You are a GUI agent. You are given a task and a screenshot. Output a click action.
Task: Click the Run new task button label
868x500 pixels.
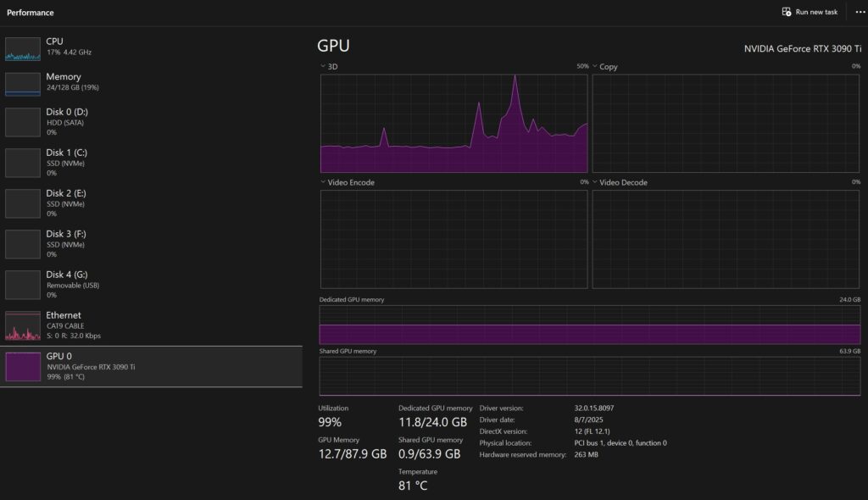pyautogui.click(x=816, y=12)
